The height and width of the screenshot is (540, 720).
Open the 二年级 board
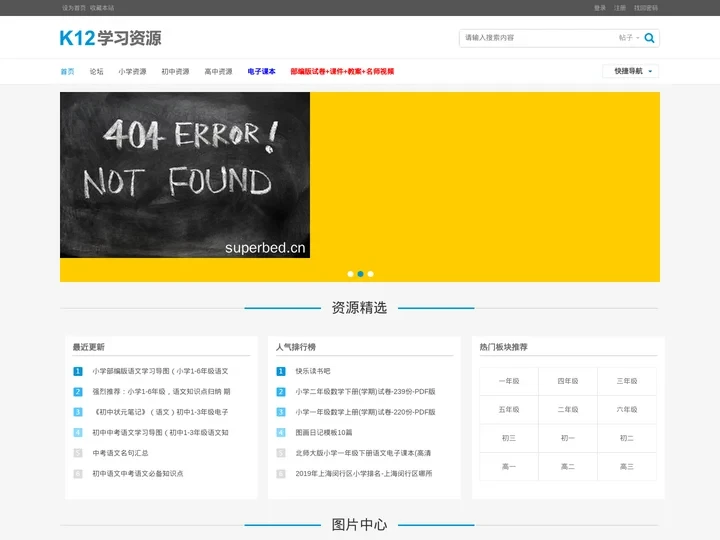click(x=568, y=410)
